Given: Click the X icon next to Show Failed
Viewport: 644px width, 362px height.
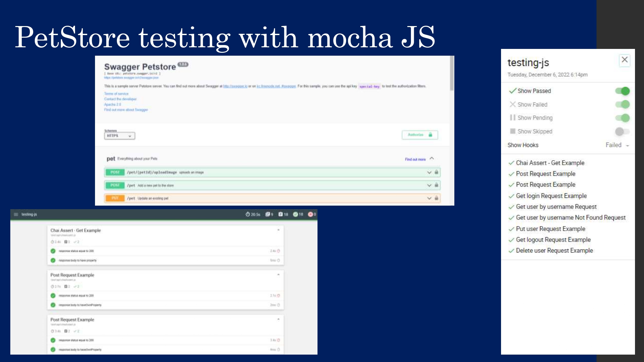Looking at the screenshot, I should [x=513, y=104].
